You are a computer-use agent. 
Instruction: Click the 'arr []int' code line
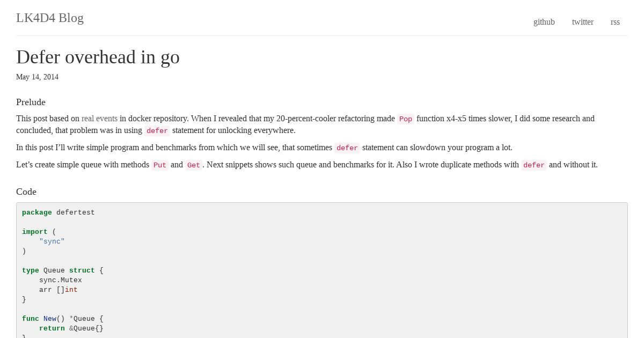[58, 290]
